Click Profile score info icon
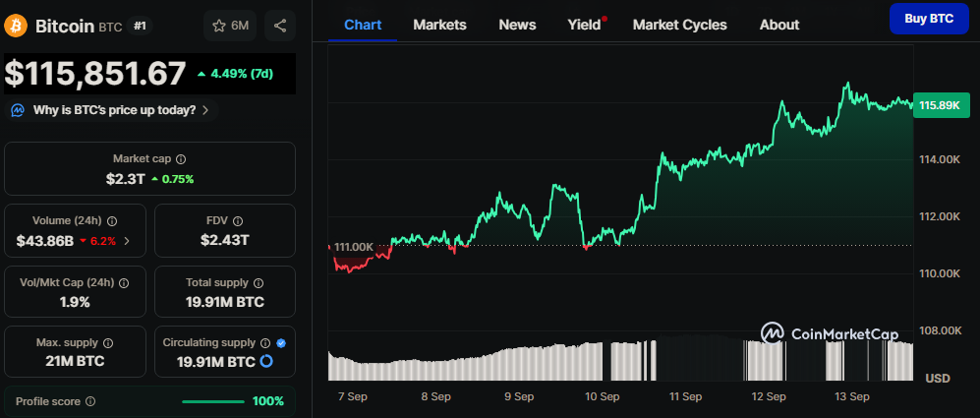 click(90, 401)
